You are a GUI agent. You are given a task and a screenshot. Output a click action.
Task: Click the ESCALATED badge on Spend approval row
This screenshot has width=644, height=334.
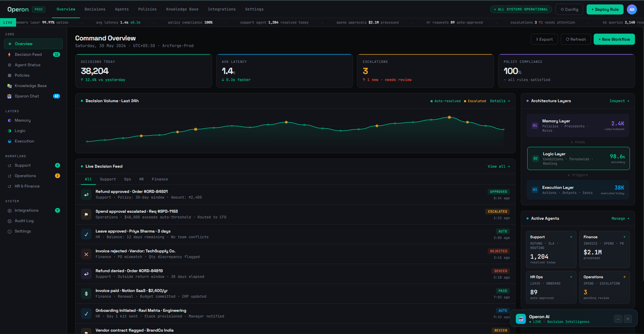497,212
